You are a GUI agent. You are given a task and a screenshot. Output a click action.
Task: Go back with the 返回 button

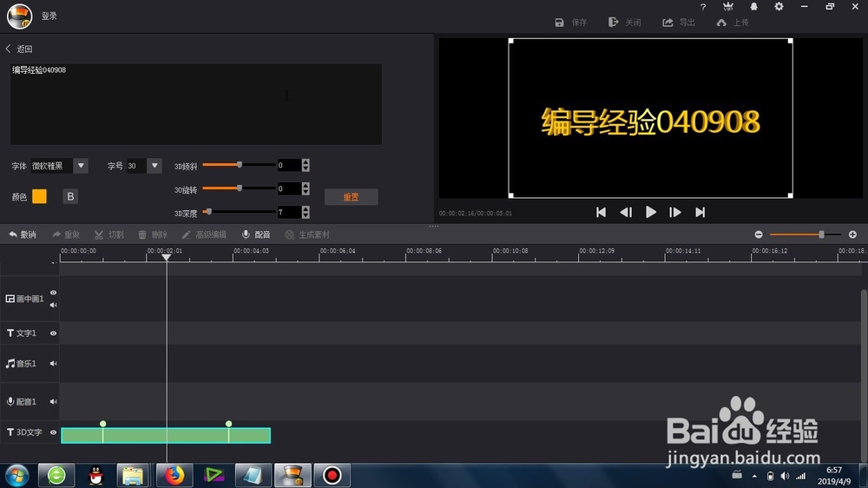19,49
